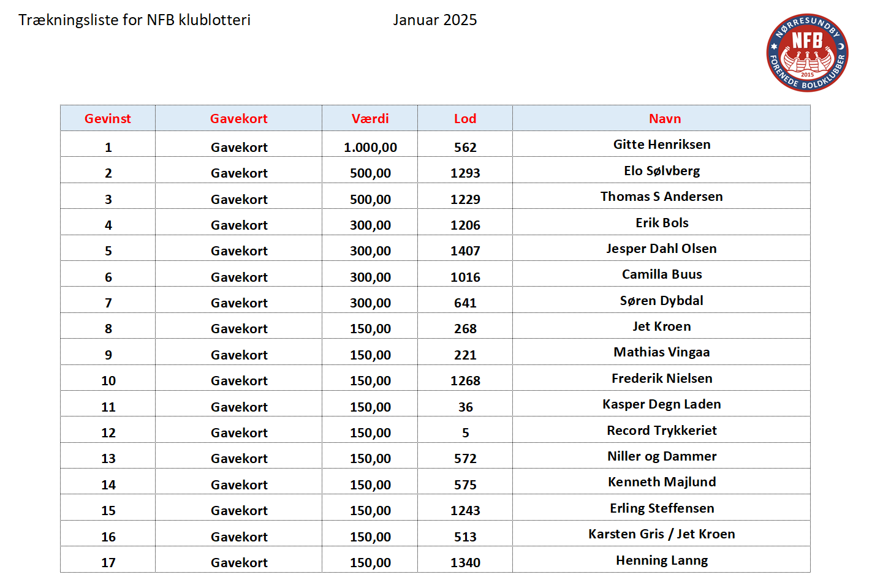Image resolution: width=872 pixels, height=588 pixels.
Task: Click the Record Trykkeriet cell
Action: click(x=662, y=431)
